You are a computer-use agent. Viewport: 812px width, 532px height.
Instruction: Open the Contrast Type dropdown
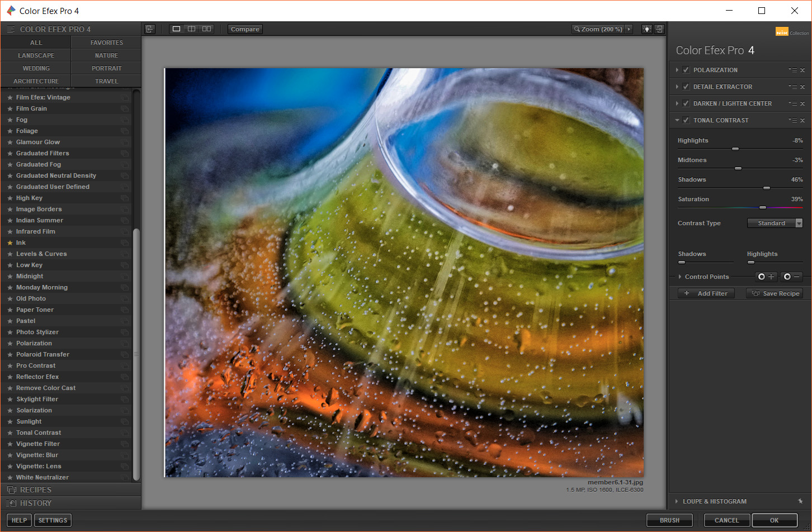(775, 223)
